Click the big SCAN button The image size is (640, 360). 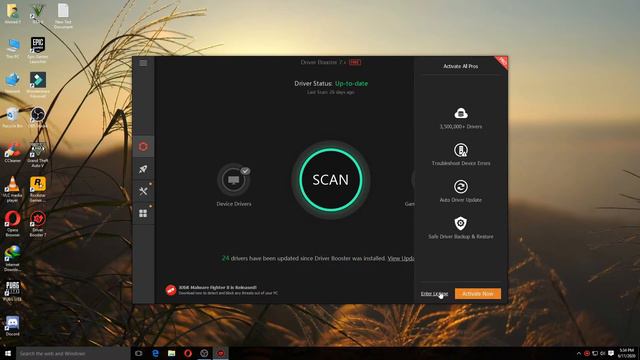tap(331, 180)
